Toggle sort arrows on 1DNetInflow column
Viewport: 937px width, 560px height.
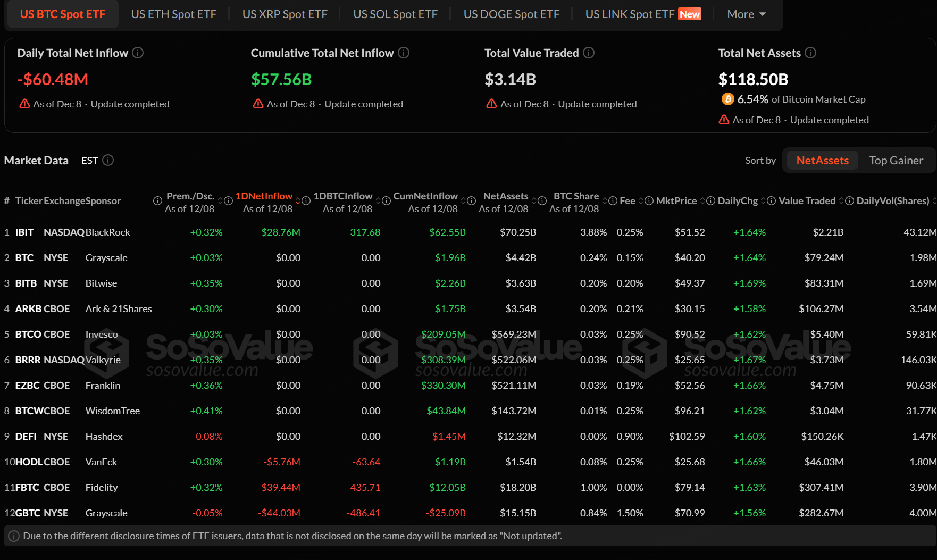pos(298,201)
